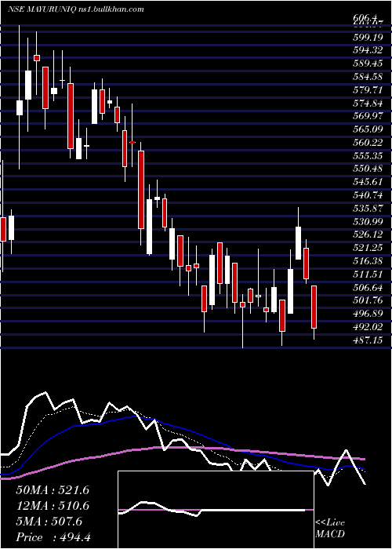Image resolution: width=392 pixels, height=549 pixels.
Task: Click the 560.22 price axis label
Action: (x=368, y=143)
